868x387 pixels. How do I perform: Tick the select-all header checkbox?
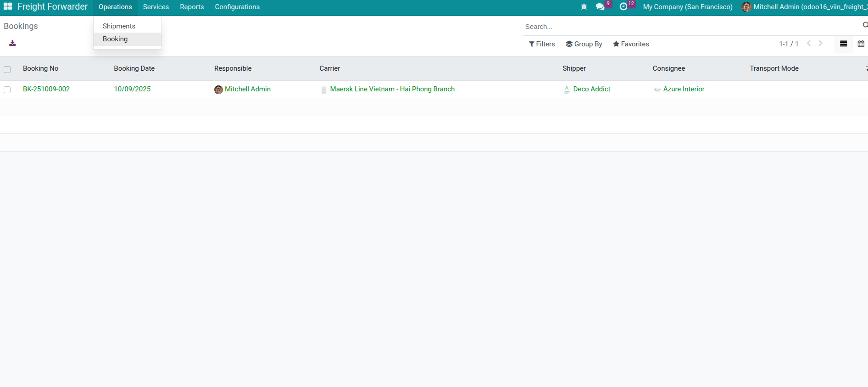point(7,69)
